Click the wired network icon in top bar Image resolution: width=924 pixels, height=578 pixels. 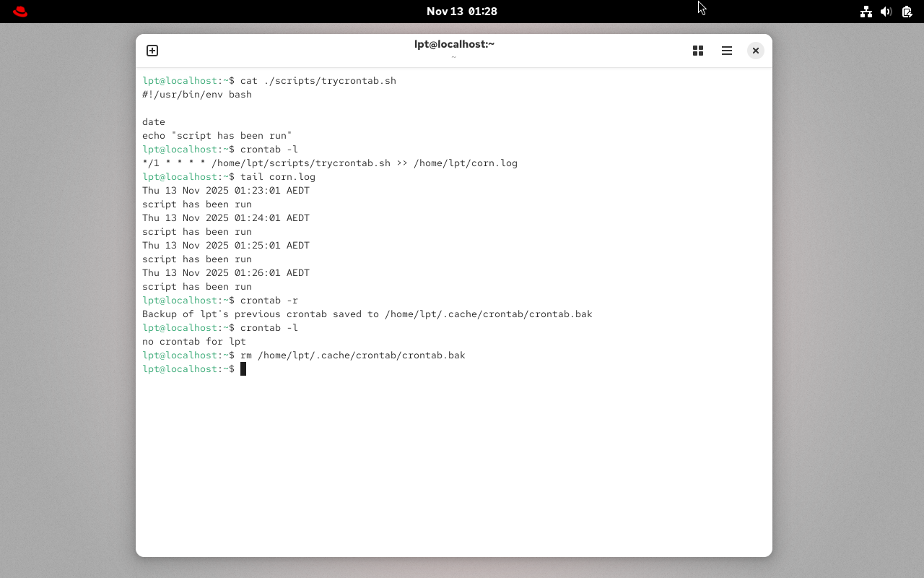(866, 11)
